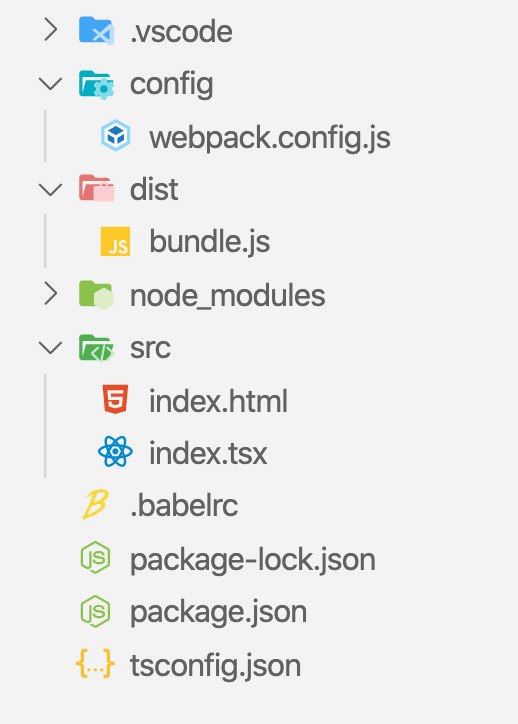
Task: Collapse the src folder chevron
Action: click(51, 348)
